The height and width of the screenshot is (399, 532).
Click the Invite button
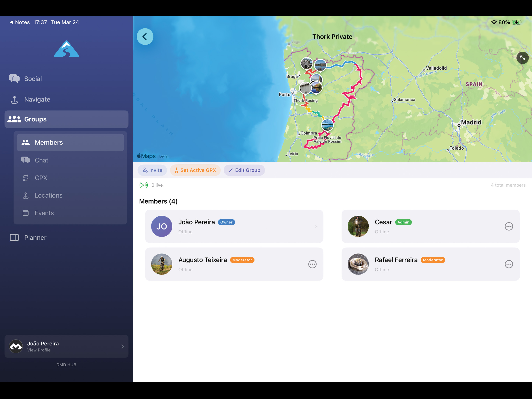(x=152, y=170)
